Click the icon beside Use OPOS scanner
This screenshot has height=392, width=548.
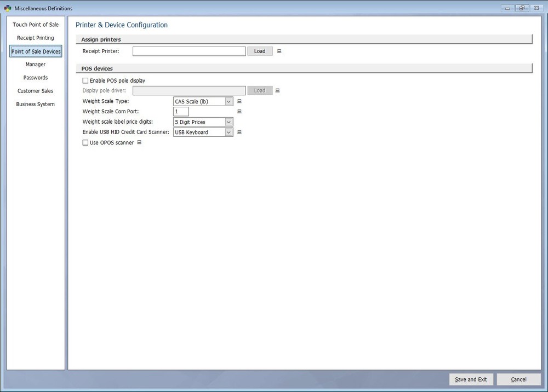(139, 142)
